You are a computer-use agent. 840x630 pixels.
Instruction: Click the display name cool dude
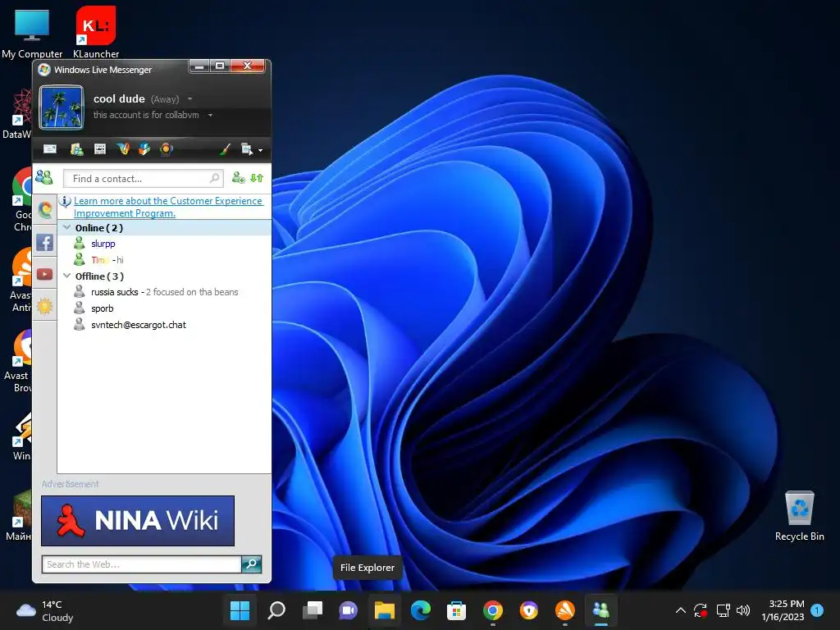tap(119, 98)
